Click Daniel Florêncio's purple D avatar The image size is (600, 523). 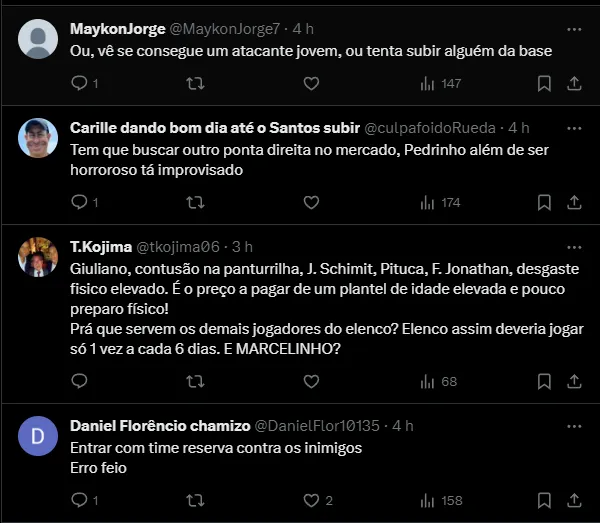[x=38, y=437]
